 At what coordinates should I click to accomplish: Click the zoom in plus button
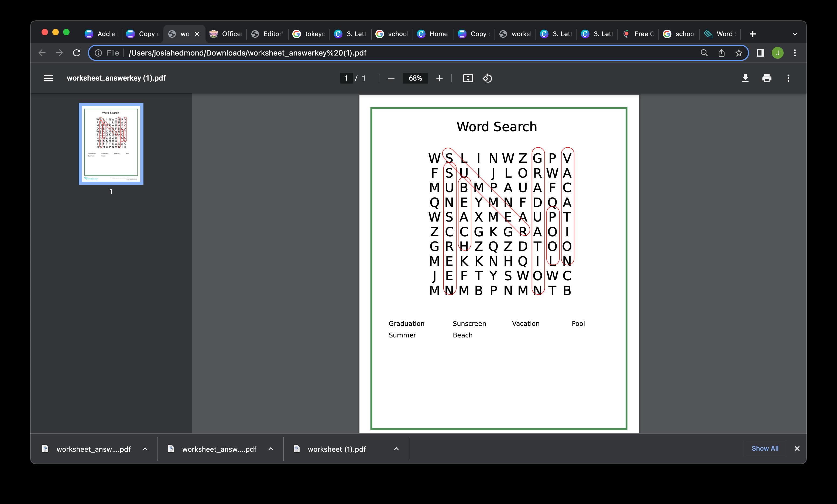coord(439,78)
